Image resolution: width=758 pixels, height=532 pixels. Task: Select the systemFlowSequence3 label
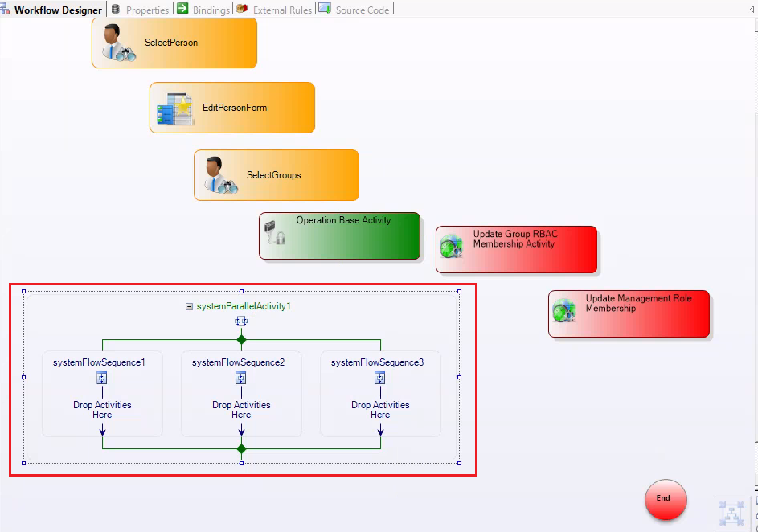coord(378,362)
